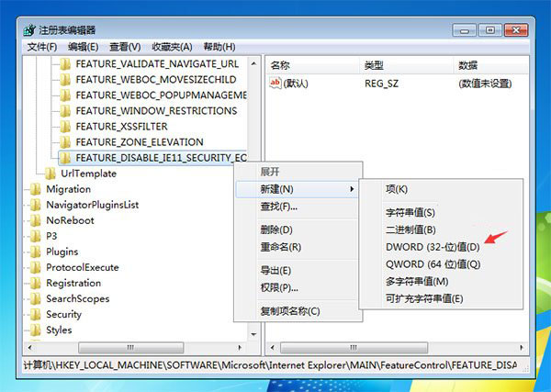Select the ProtocolExecute key
The height and width of the screenshot is (392, 551).
[83, 267]
